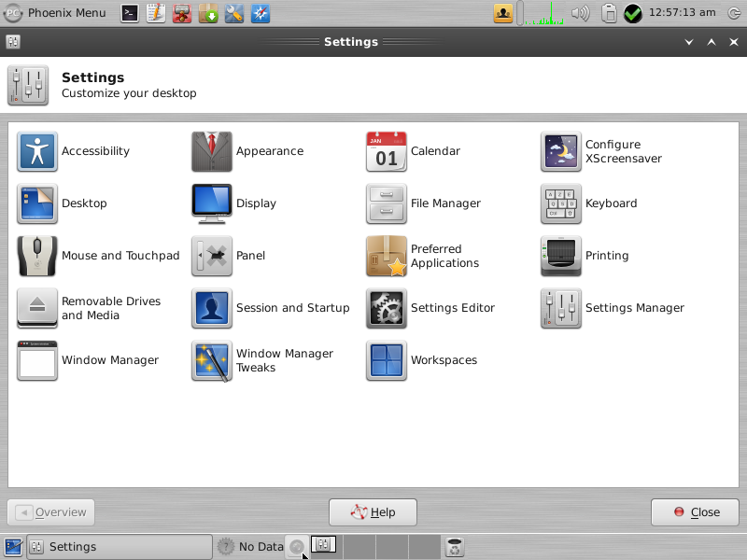
Task: Open the notepad launcher in top panel
Action: (156, 13)
